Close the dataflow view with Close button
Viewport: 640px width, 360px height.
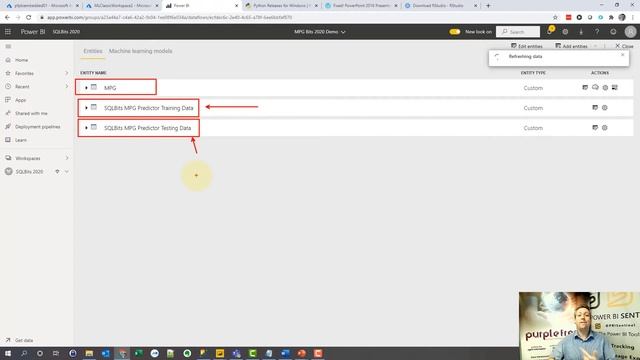624,46
